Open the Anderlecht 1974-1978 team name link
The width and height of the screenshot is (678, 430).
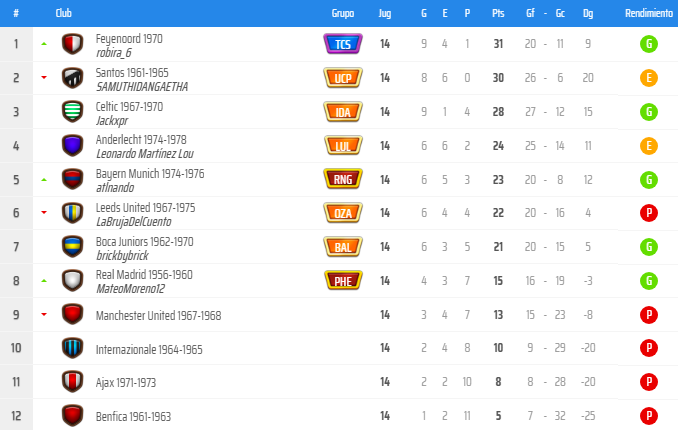141,140
